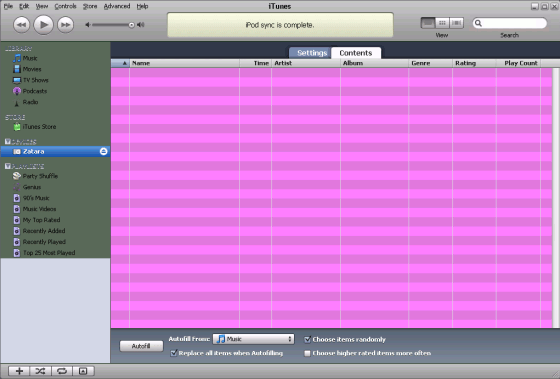Screen dimensions: 560x379
Task: Click the speaker mute icon beside volume
Action: point(88,25)
